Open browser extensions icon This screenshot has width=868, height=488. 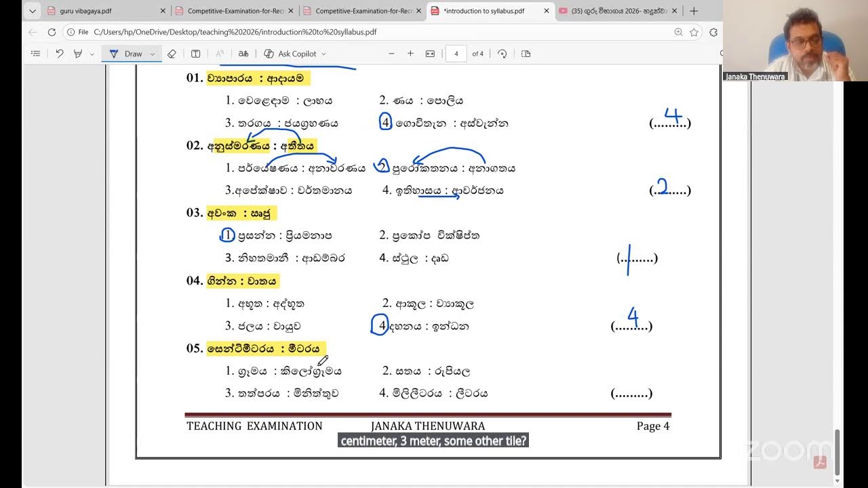713,32
